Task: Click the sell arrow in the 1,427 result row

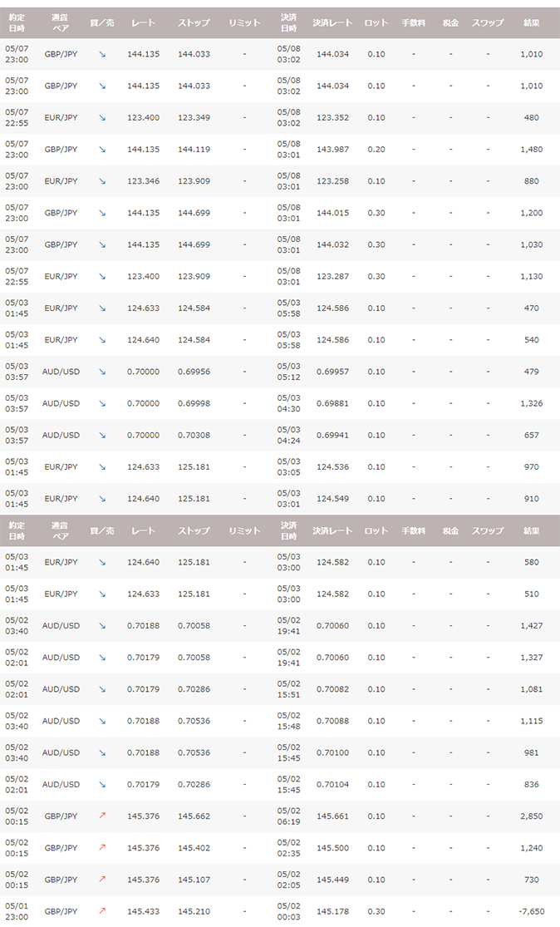Action: (x=102, y=625)
